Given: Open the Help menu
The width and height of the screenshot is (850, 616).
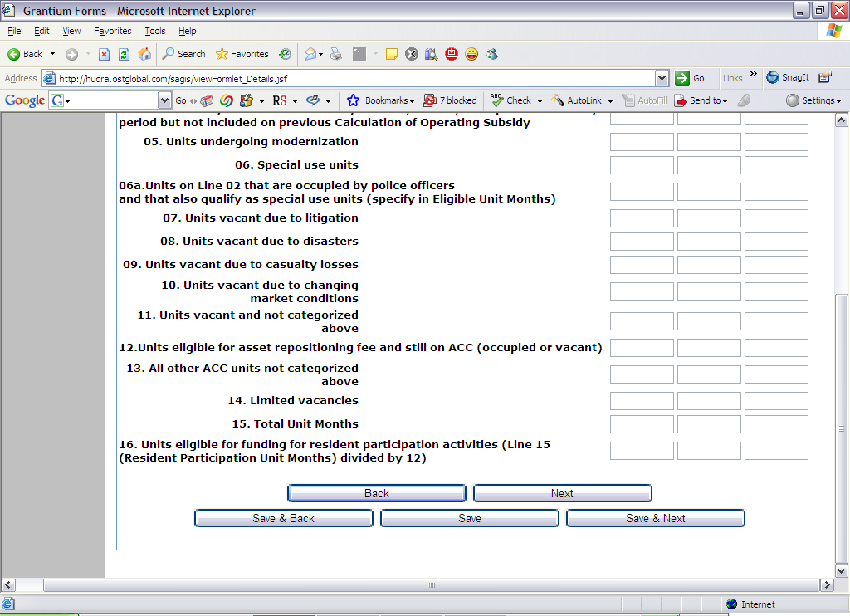Looking at the screenshot, I should [x=187, y=31].
